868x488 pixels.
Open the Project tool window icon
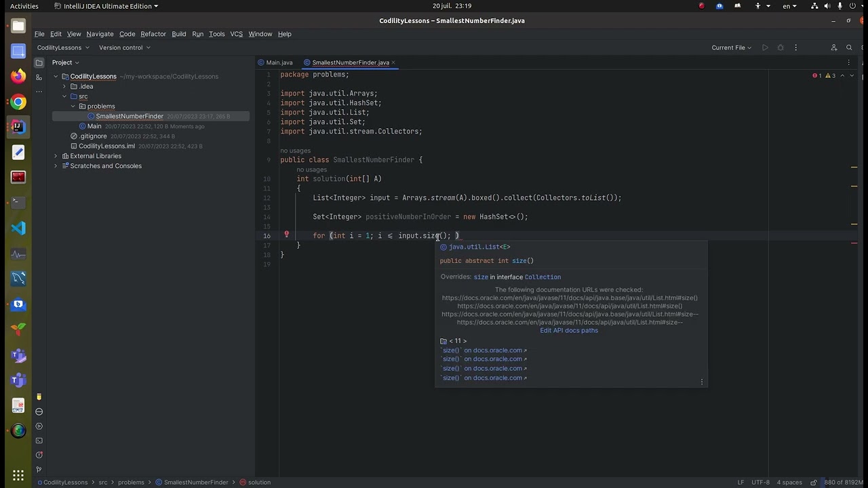coord(39,62)
